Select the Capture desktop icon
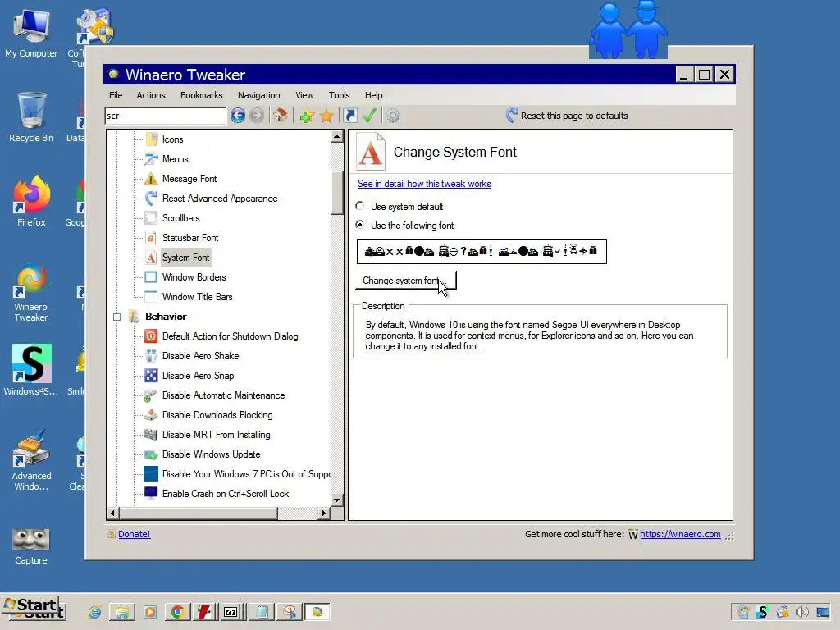 tap(31, 546)
